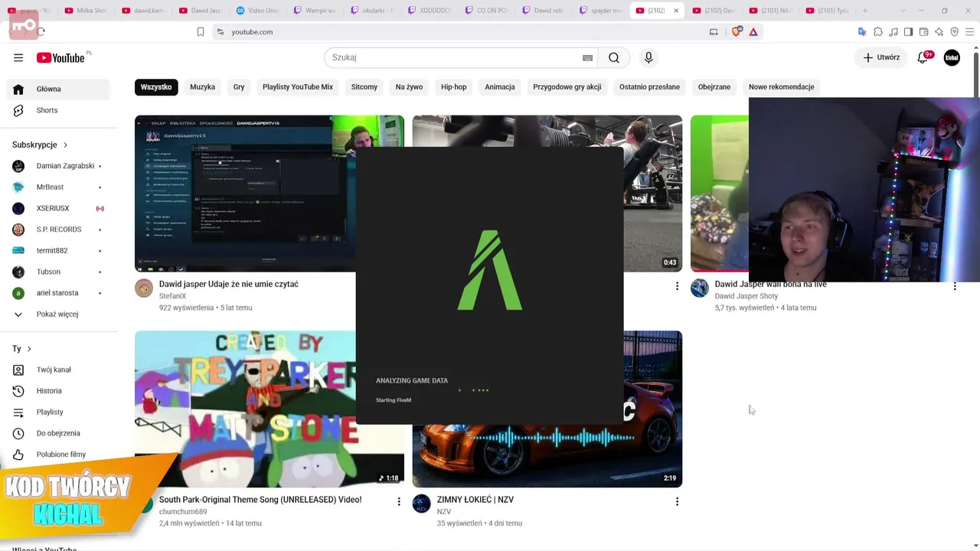This screenshot has height=551, width=980.
Task: Show the browser sidebar panel icon
Action: pos(908,31)
